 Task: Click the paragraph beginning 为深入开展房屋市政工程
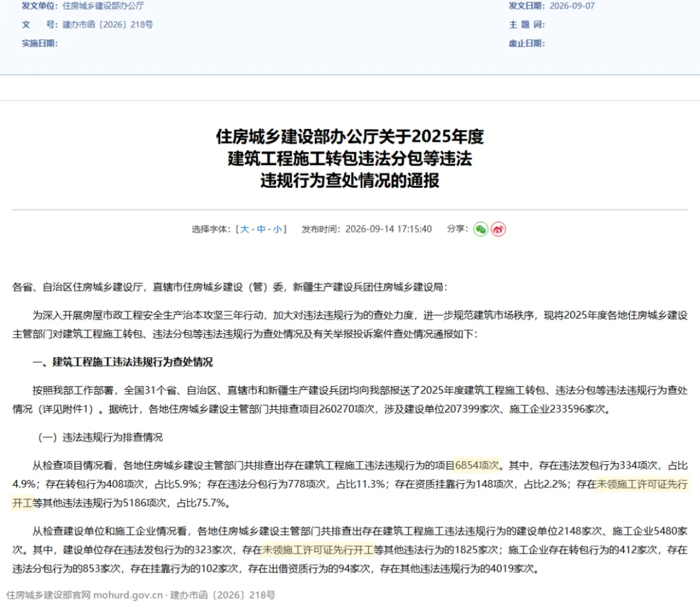pos(350,325)
